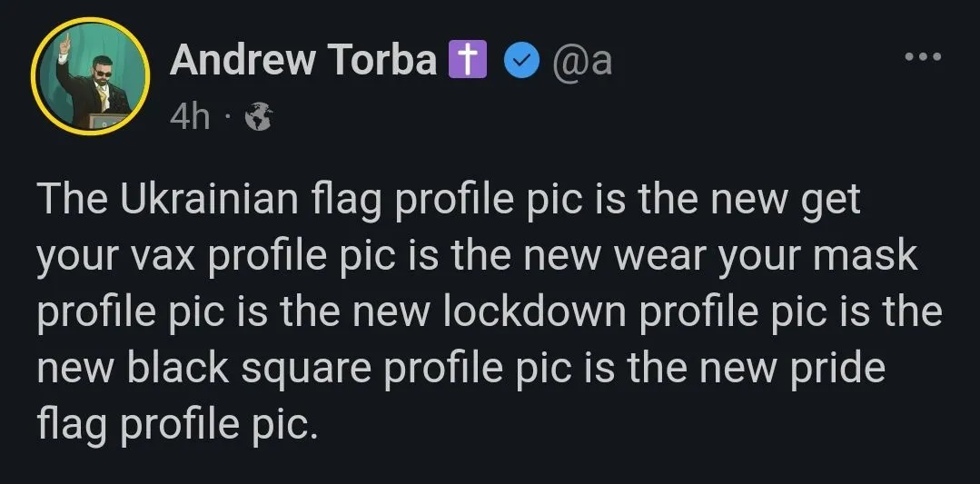980x484 pixels.
Task: Click the purple cross emoji badge
Action: (x=469, y=62)
